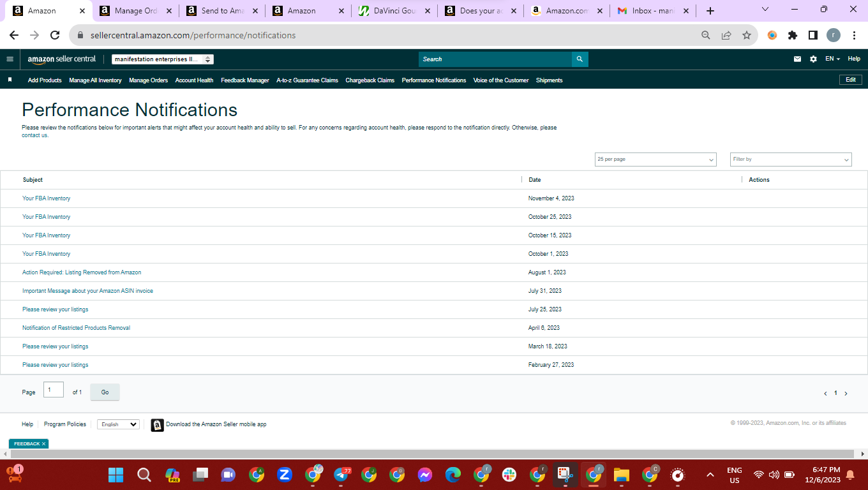Viewport: 868px width, 490px height.
Task: Open File Explorer from the taskbar
Action: (622, 475)
